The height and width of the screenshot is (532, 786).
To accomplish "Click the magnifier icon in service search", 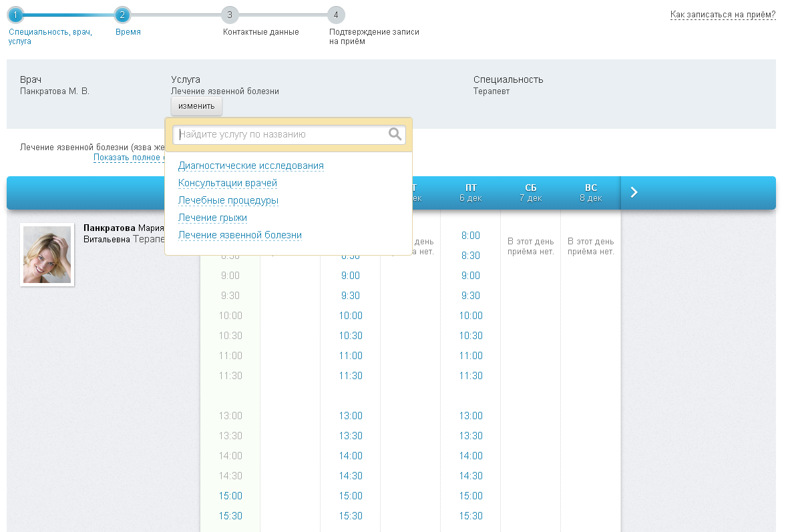I will point(395,135).
